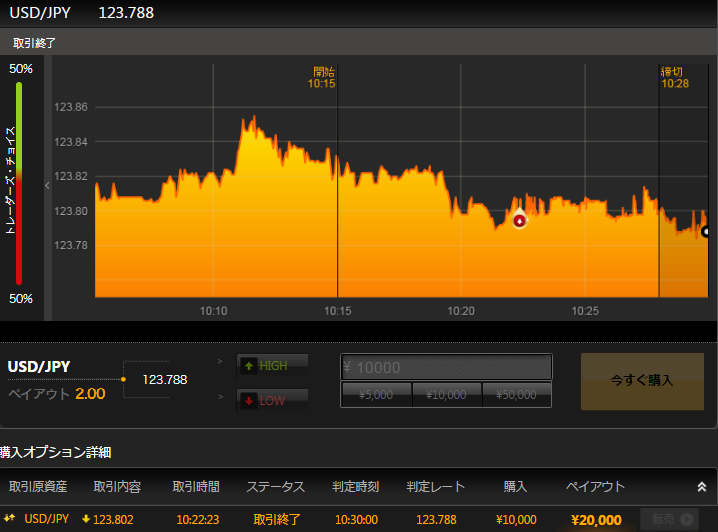The height and width of the screenshot is (532, 718).
Task: Click the traders choice sentiment bar
Action: tap(19, 183)
